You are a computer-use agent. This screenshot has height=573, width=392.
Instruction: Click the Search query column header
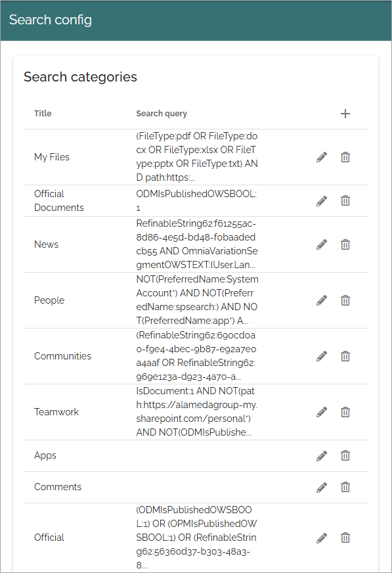[x=162, y=114]
